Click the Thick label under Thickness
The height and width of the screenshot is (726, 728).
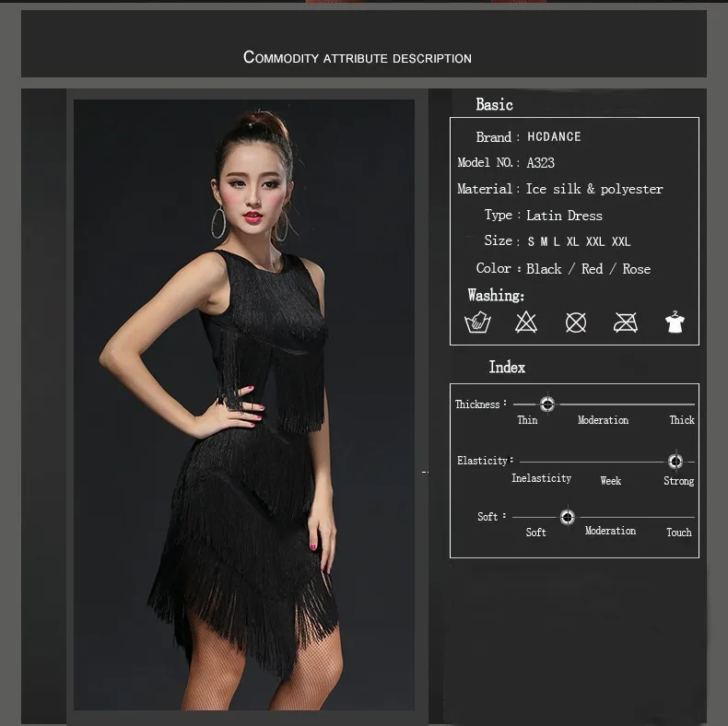[682, 419]
